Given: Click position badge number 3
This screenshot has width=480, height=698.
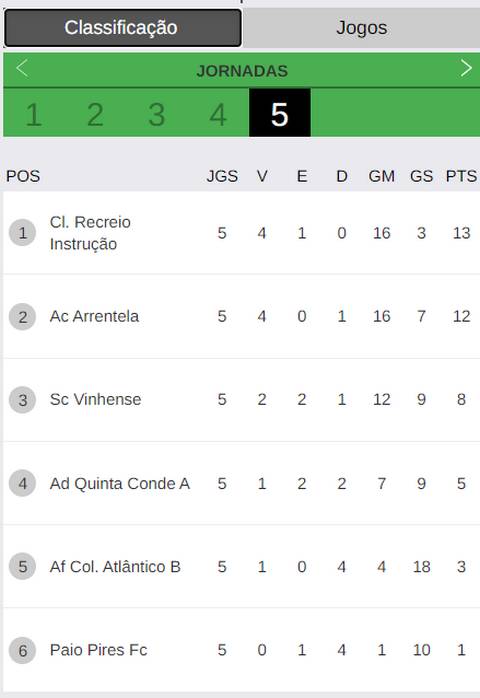Looking at the screenshot, I should (x=22, y=400).
